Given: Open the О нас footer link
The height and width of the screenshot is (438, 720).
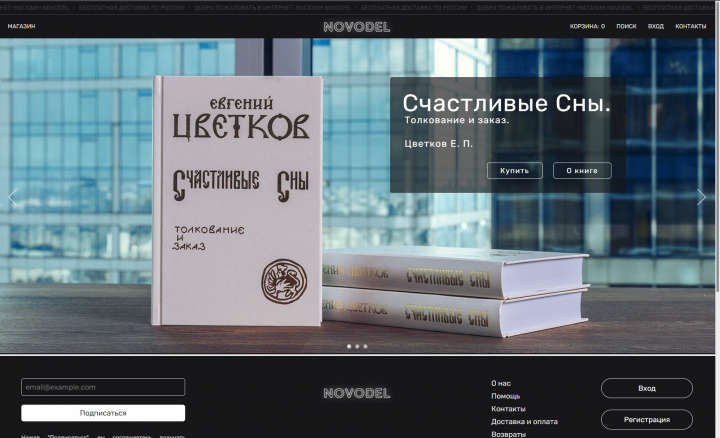Looking at the screenshot, I should (x=501, y=383).
